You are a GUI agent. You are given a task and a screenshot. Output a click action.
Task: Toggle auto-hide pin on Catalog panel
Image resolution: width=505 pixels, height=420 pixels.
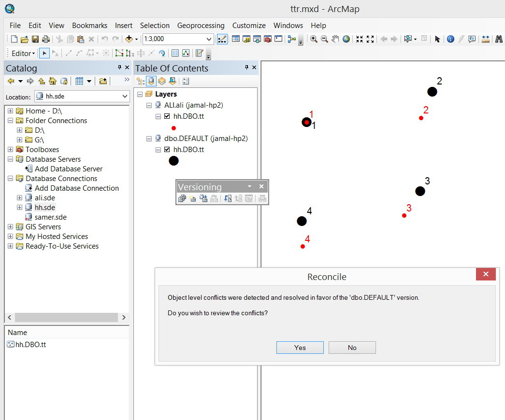[119, 67]
